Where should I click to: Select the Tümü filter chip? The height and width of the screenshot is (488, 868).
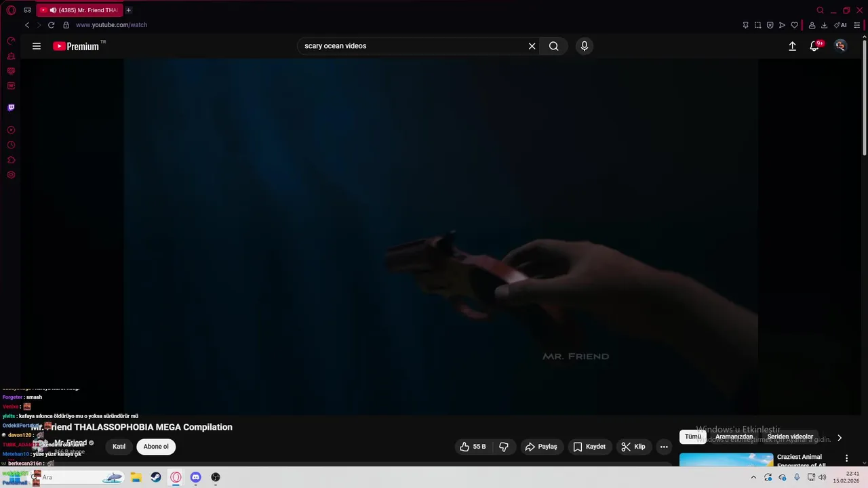(x=693, y=437)
